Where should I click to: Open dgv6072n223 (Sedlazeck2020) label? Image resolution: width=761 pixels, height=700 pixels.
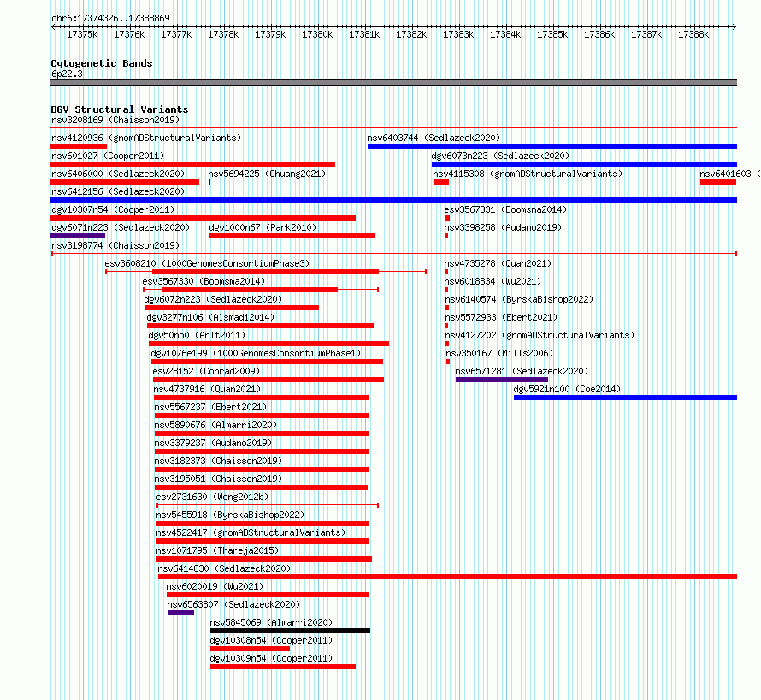pos(213,299)
